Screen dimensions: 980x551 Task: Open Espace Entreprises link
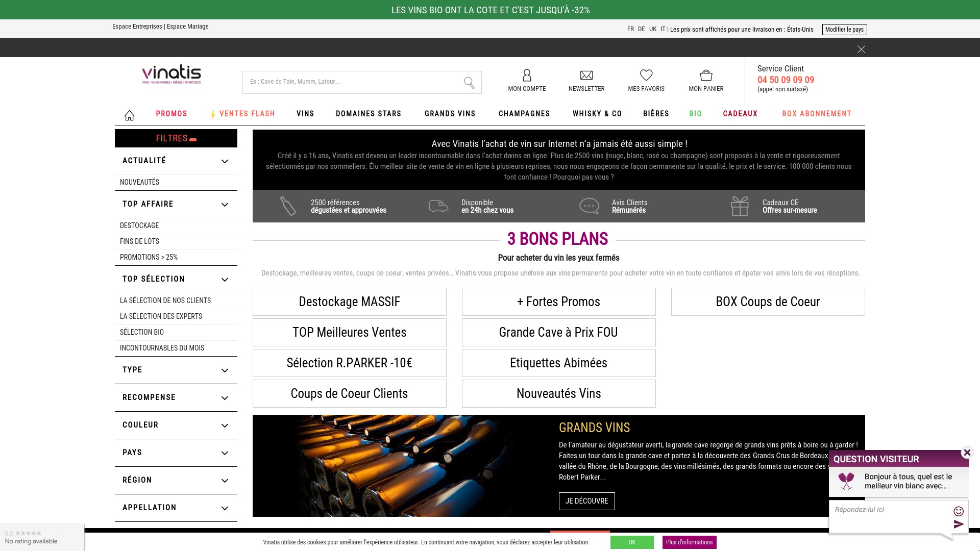[x=137, y=27]
